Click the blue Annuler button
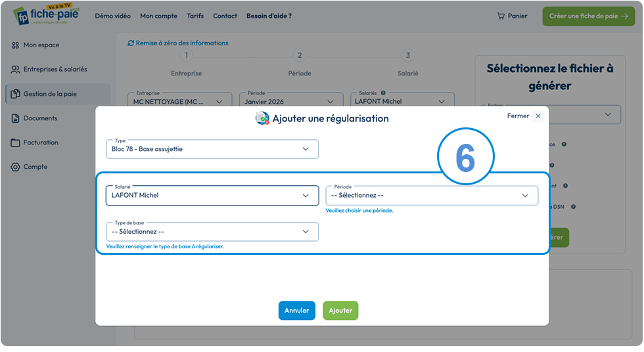Image resolution: width=644 pixels, height=352 pixels. [296, 311]
